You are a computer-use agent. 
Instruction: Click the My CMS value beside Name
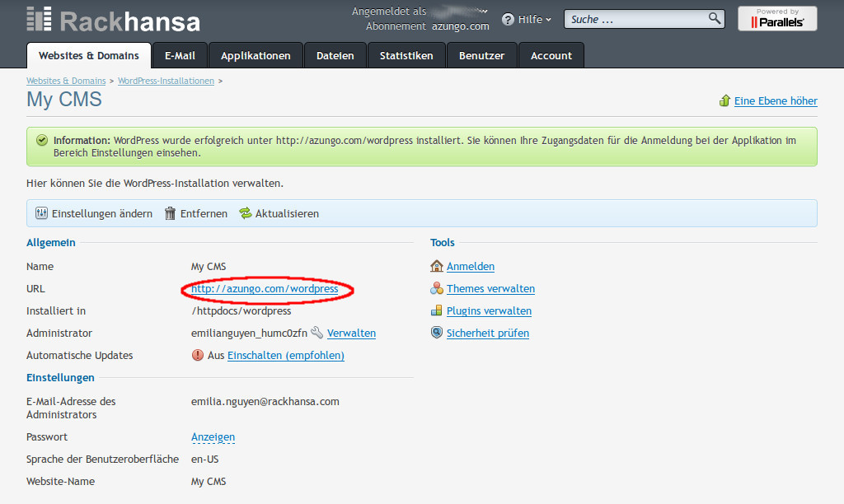click(209, 266)
